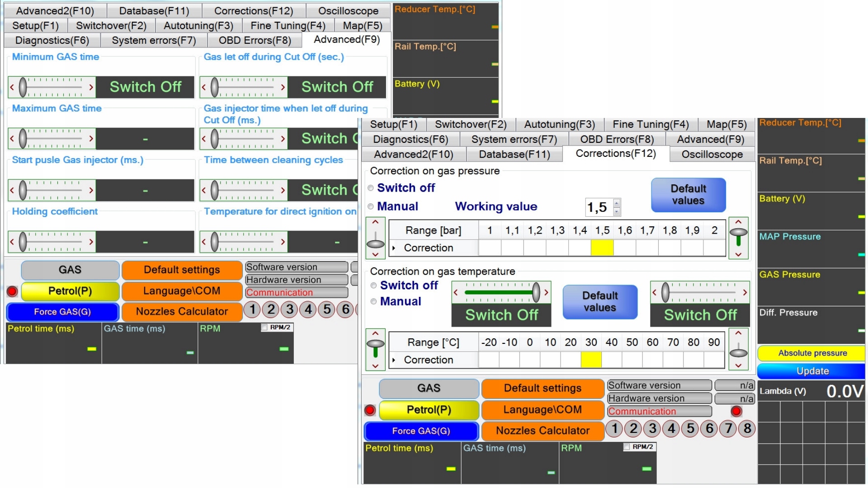Click down chevron of left pressure range scroller
The width and height of the screenshot is (868, 488).
[x=375, y=255]
